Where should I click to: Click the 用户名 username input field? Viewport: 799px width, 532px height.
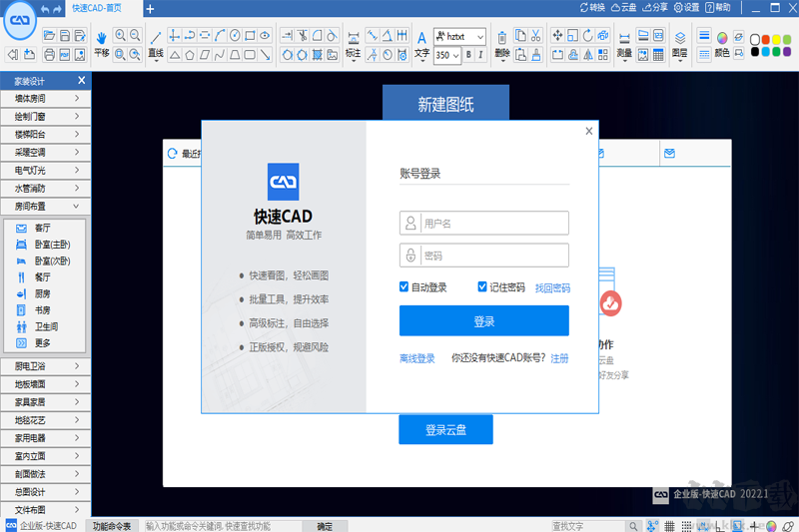click(x=493, y=224)
